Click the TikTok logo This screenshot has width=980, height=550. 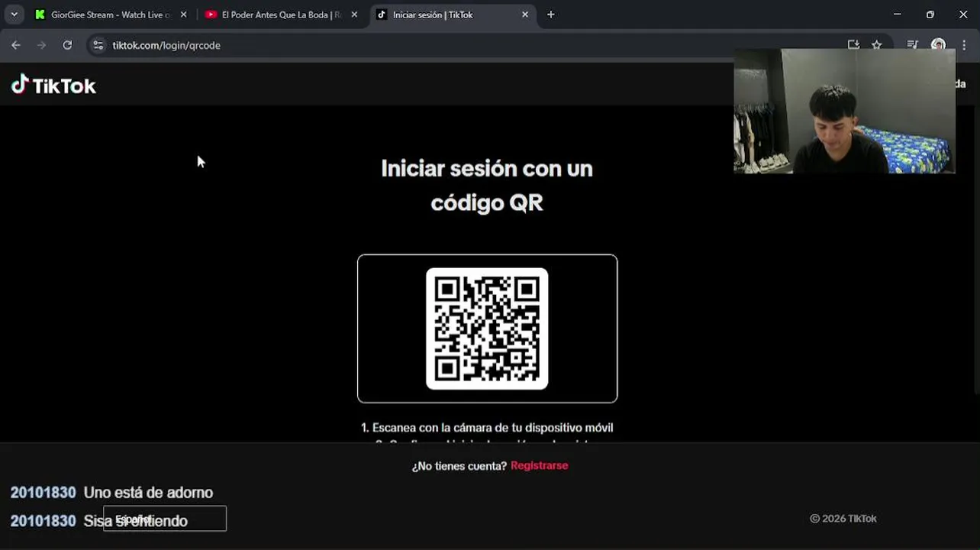(x=53, y=85)
